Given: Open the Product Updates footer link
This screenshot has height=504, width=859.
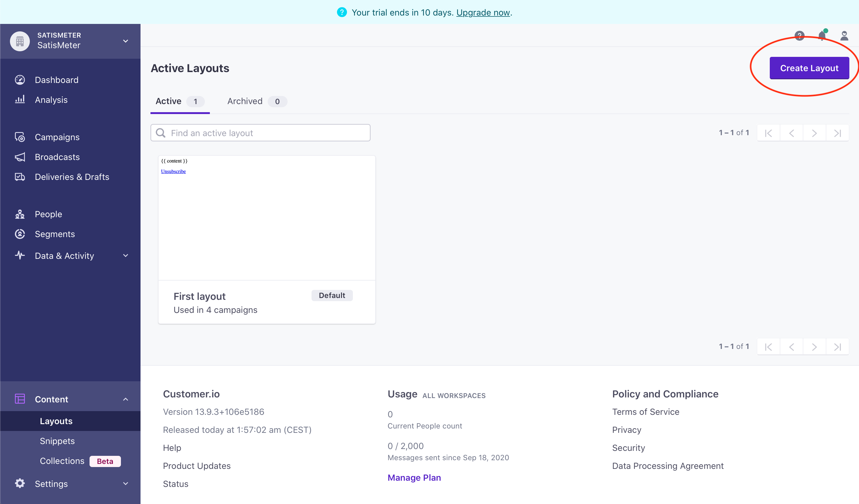Looking at the screenshot, I should point(197,466).
